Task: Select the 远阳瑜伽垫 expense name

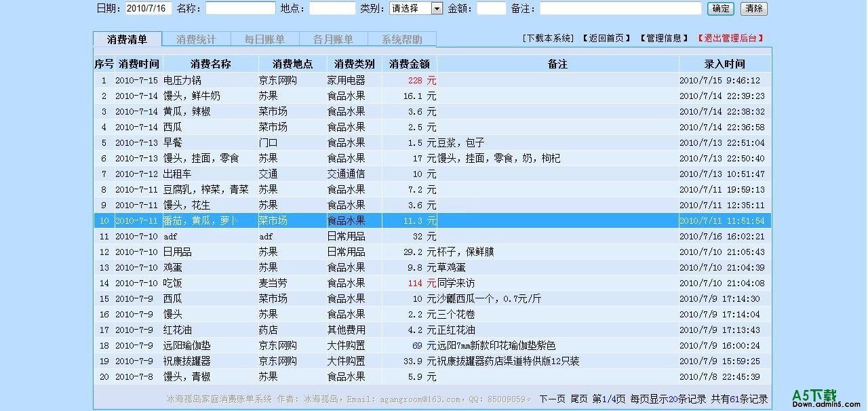Action: point(187,345)
